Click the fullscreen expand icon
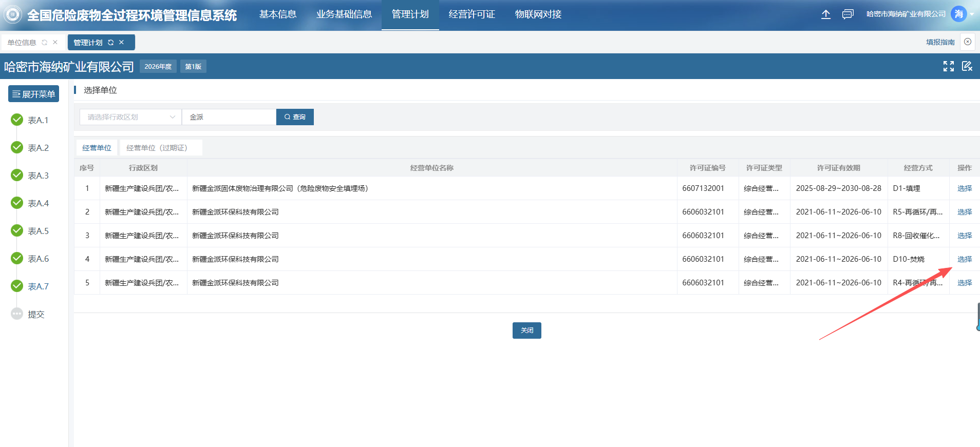Image resolution: width=980 pixels, height=447 pixels. 948,66
